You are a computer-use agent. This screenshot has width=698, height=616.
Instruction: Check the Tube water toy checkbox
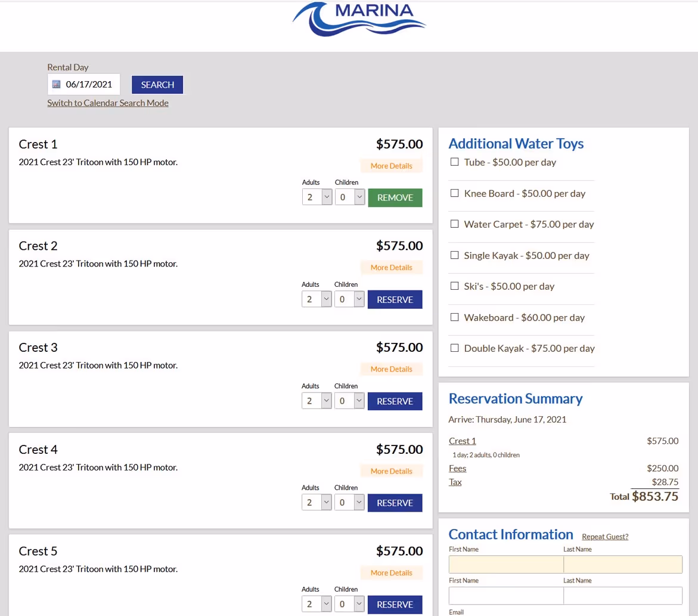coord(454,162)
